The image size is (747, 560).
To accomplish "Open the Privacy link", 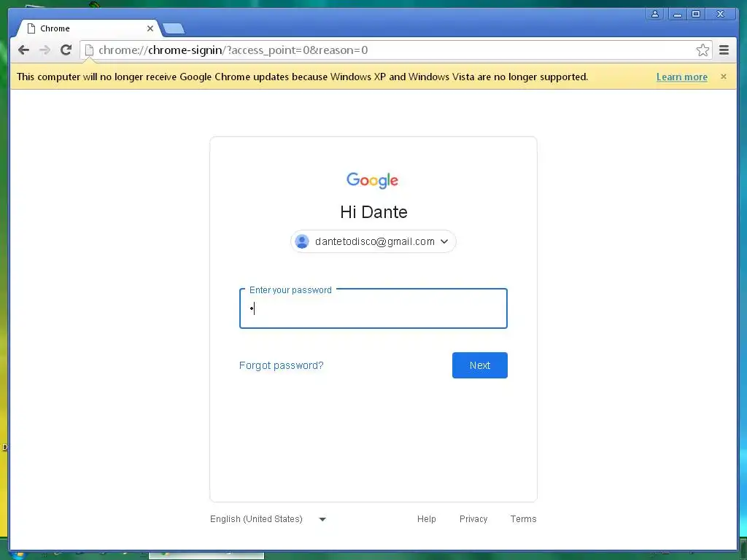I will 473,519.
